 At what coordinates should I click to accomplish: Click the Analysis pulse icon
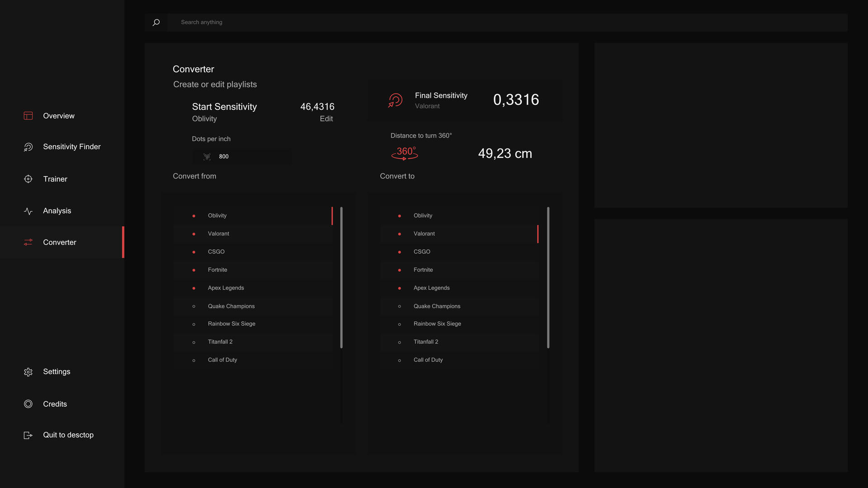pos(28,211)
